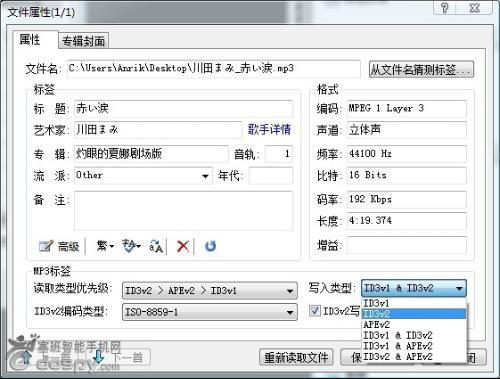The width and height of the screenshot is (500, 379).
Task: Select ID3v1 & APEv2 list option
Action: pos(414,346)
